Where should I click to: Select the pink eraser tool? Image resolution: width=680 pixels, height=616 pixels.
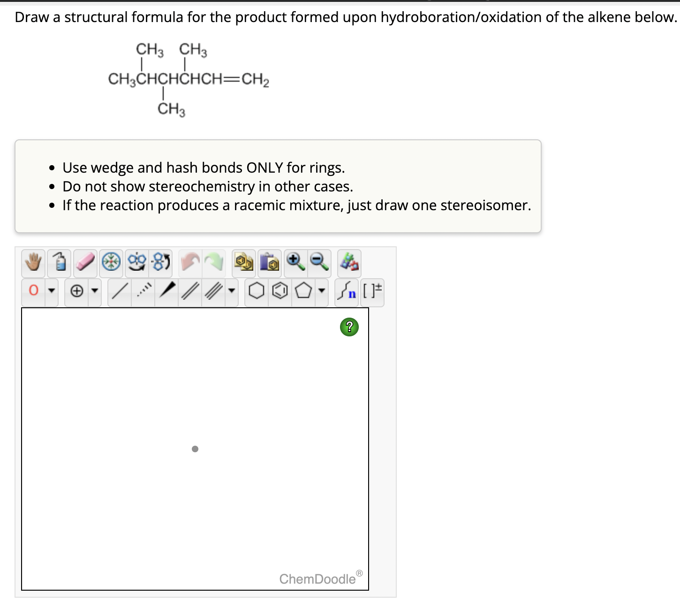click(85, 262)
